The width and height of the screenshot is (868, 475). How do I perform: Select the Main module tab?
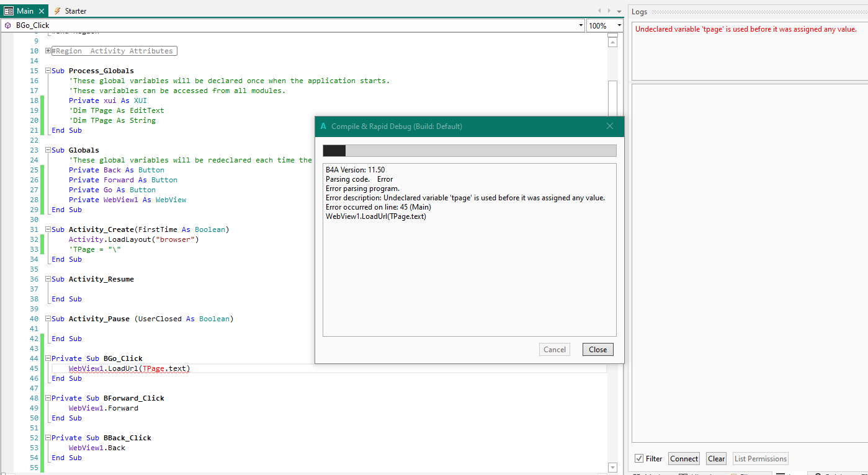click(25, 11)
